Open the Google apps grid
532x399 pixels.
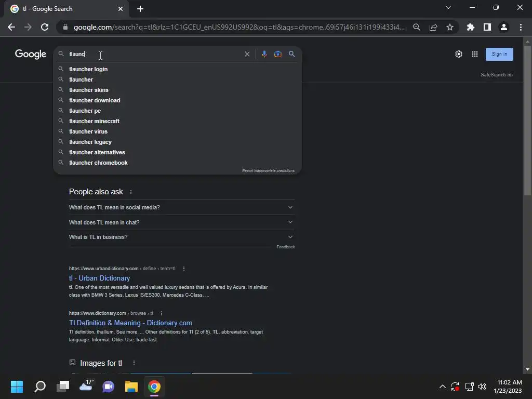point(475,54)
